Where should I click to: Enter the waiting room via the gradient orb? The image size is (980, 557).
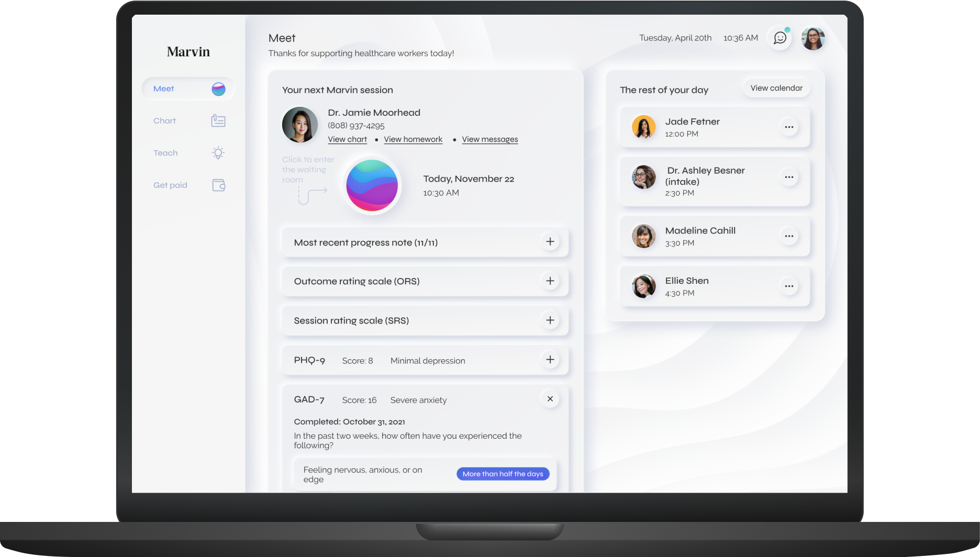pyautogui.click(x=372, y=185)
